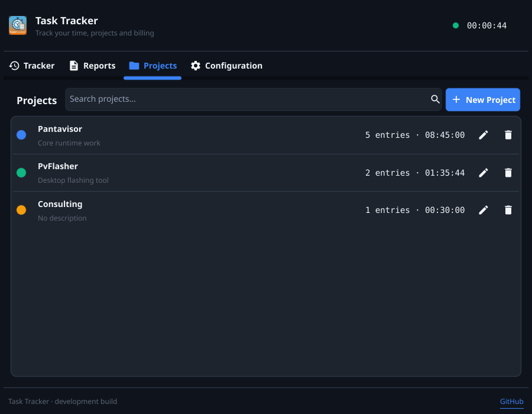Edit the PvFlasher project
The height and width of the screenshot is (414, 532).
coord(484,173)
